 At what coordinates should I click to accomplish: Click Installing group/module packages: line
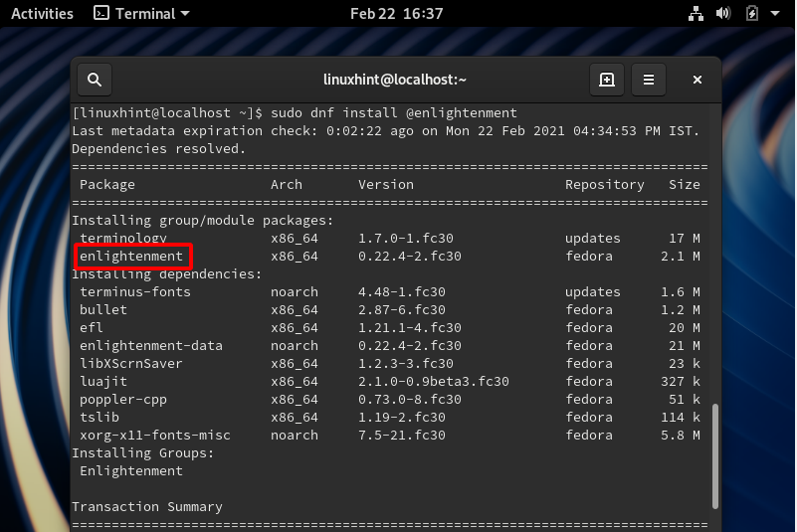tap(203, 221)
